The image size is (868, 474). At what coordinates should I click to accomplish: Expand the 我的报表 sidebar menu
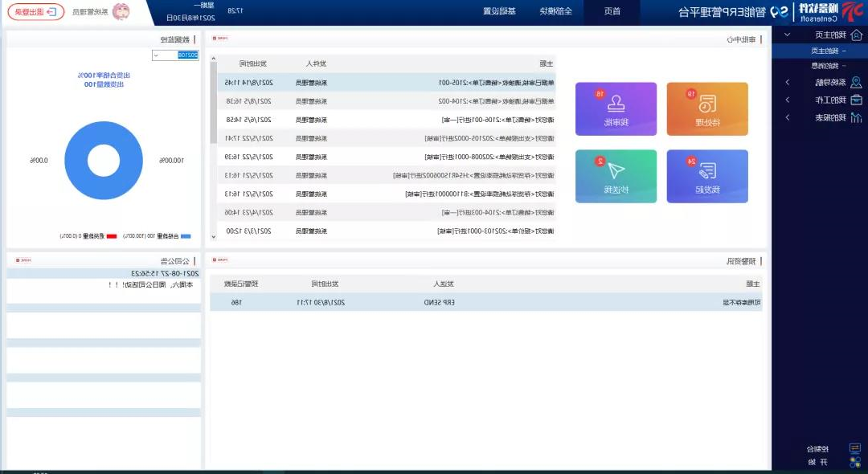pos(787,117)
